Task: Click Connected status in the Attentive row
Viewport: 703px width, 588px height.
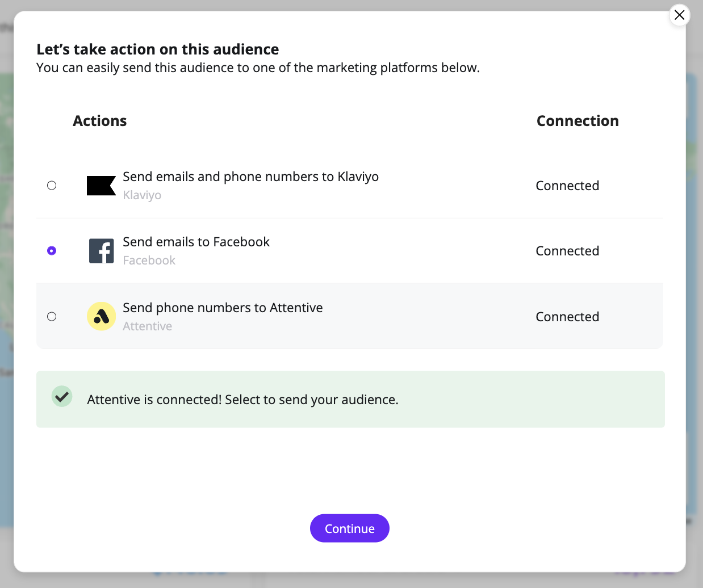Action: point(567,317)
